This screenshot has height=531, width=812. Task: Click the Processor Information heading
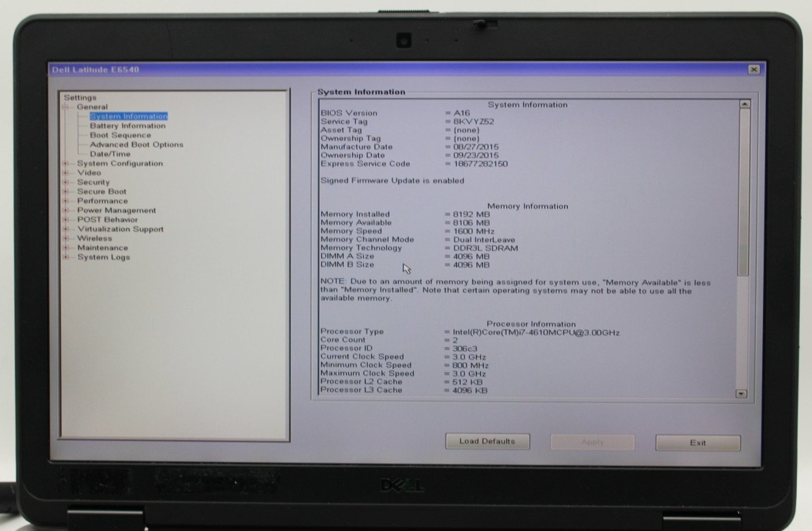coord(531,324)
